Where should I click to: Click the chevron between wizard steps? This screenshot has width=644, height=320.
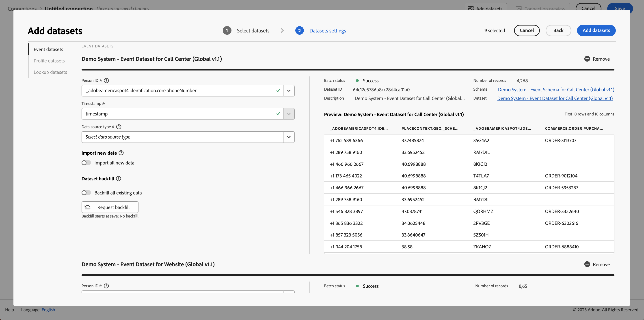click(x=282, y=30)
